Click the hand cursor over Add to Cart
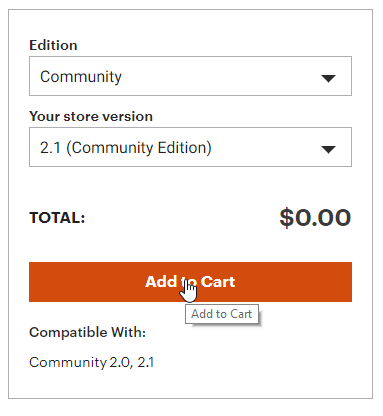Viewport: 383px width, 416px height. (189, 291)
